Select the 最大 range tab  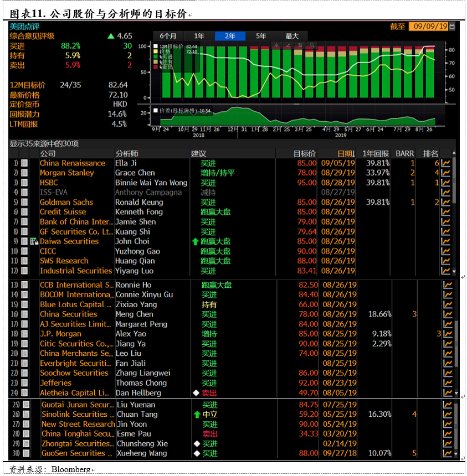tap(292, 36)
